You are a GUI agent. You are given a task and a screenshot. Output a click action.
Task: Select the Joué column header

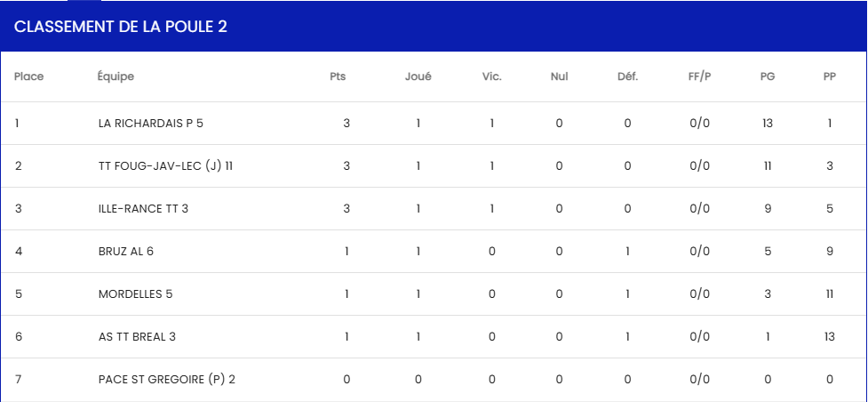pos(418,77)
